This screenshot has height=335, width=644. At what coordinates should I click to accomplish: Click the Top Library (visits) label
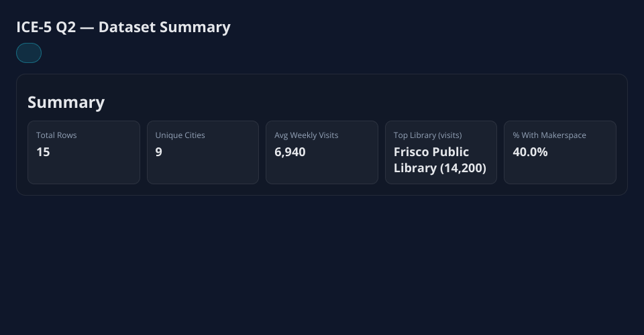pos(427,135)
